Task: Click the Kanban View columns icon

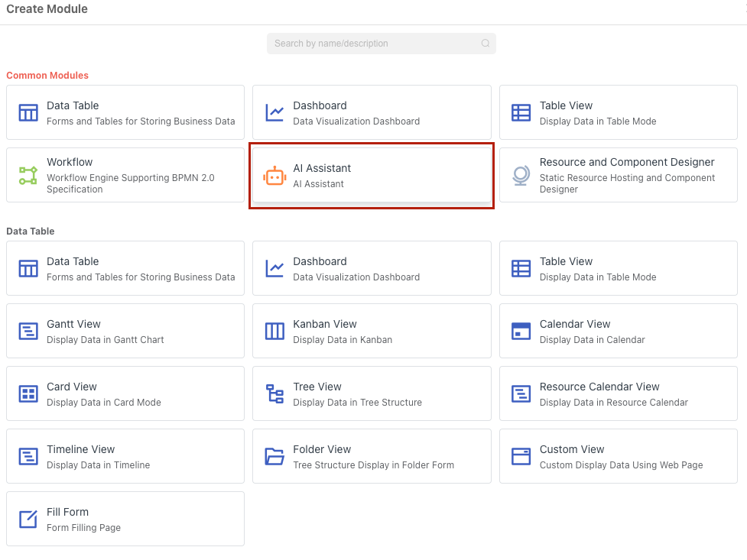Action: [274, 331]
